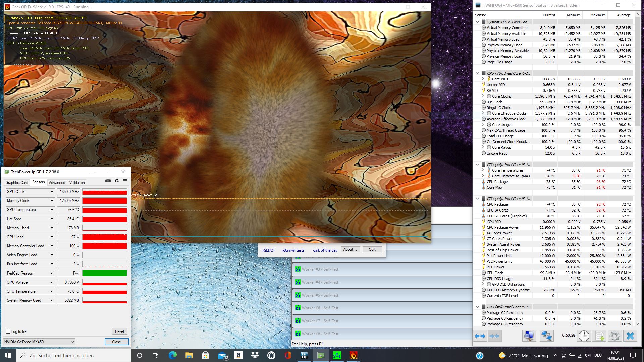The height and width of the screenshot is (362, 644).
Task: Click the Burn-in tests link
Action: coord(293,250)
